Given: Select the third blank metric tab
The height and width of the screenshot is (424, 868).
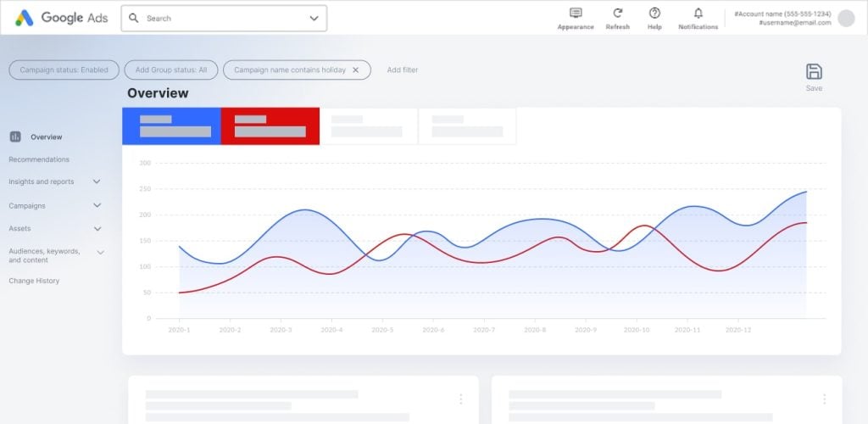Looking at the screenshot, I should [x=369, y=126].
